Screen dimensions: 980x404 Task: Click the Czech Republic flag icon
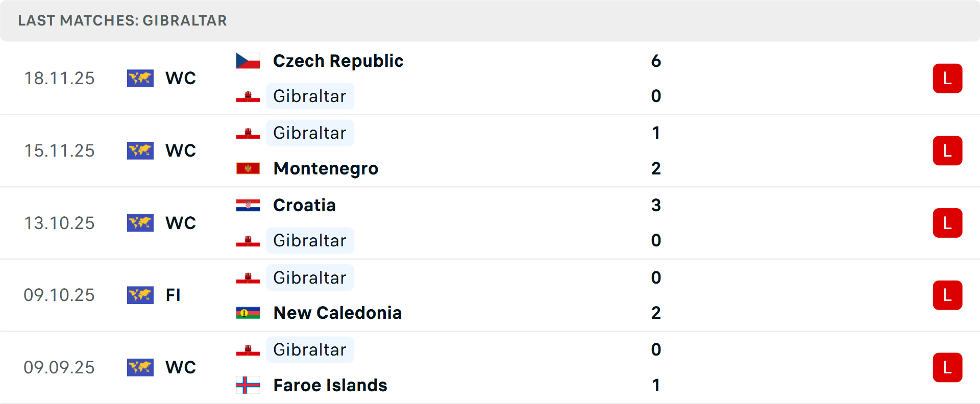coord(248,61)
